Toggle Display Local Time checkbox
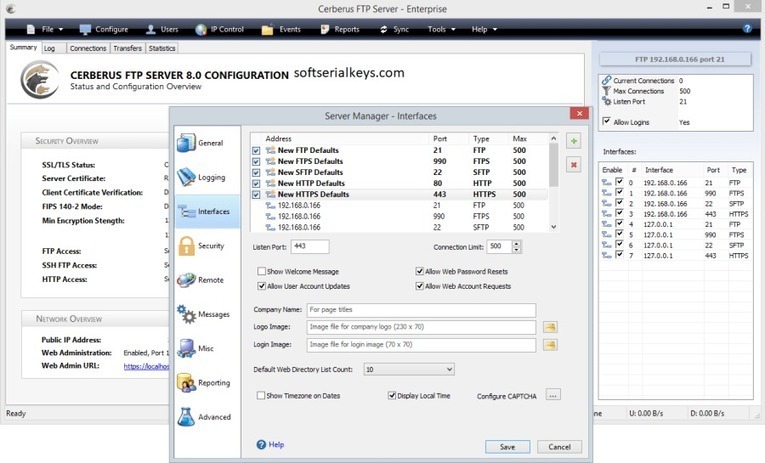Viewport: 765px width, 463px height. 393,396
